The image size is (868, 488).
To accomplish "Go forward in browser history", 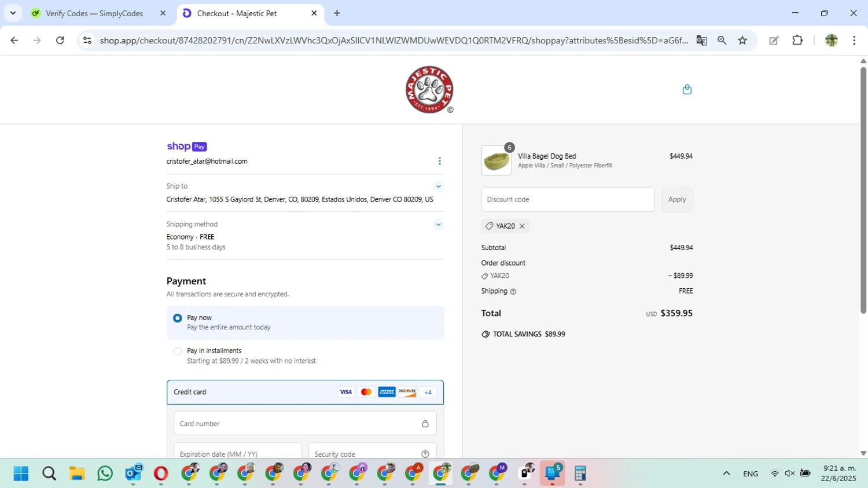I will click(x=37, y=41).
